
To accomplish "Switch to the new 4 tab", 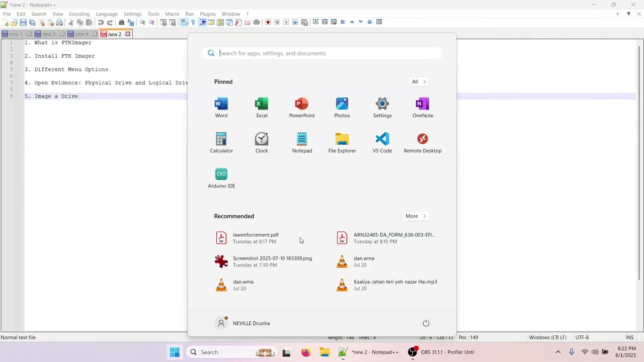I will 81,34.
